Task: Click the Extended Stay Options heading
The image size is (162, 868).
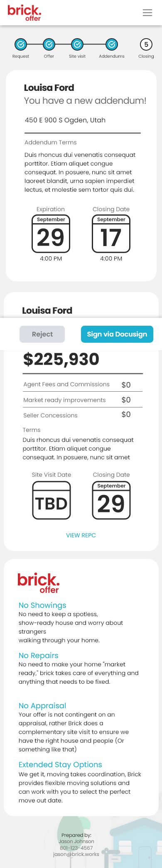Action: [x=60, y=765]
